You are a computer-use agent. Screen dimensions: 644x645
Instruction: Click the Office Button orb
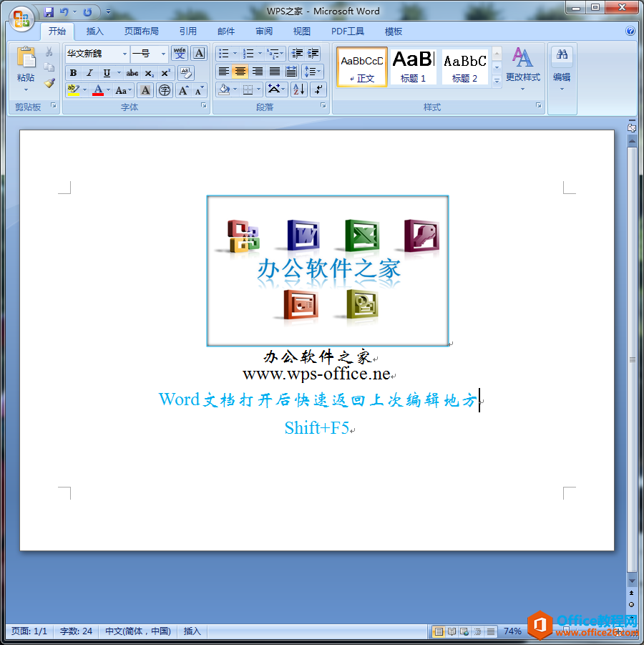point(21,19)
